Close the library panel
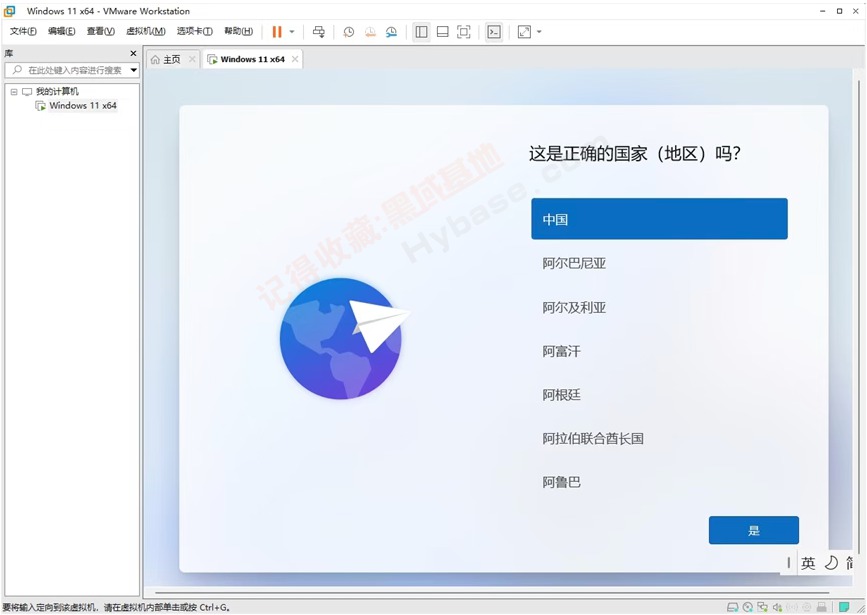The height and width of the screenshot is (615, 867). 133,53
